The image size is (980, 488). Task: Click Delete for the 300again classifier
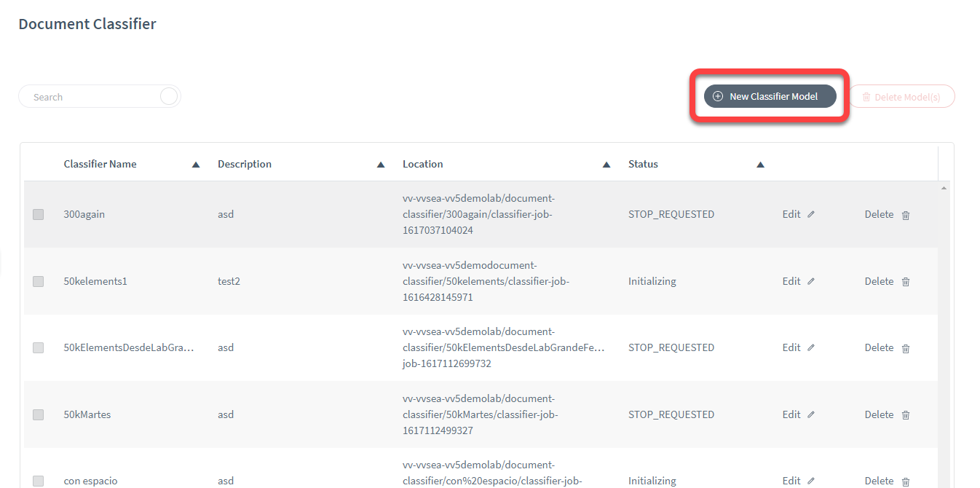tap(879, 214)
